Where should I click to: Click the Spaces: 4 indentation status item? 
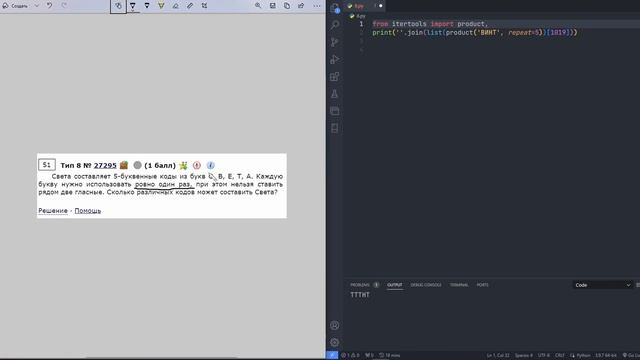coord(524,356)
